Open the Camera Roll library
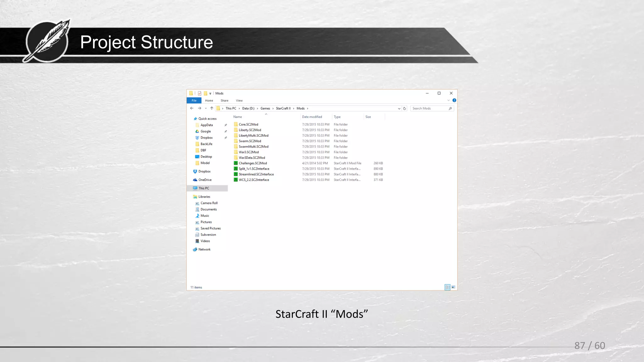This screenshot has height=362, width=644. click(x=209, y=203)
